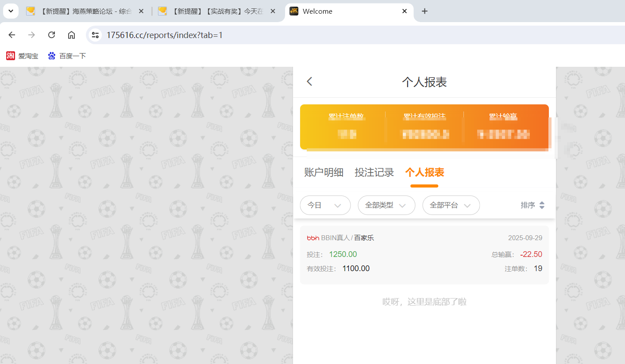The image size is (625, 364).
Task: Open the 今日 date filter dropdown
Action: point(325,205)
